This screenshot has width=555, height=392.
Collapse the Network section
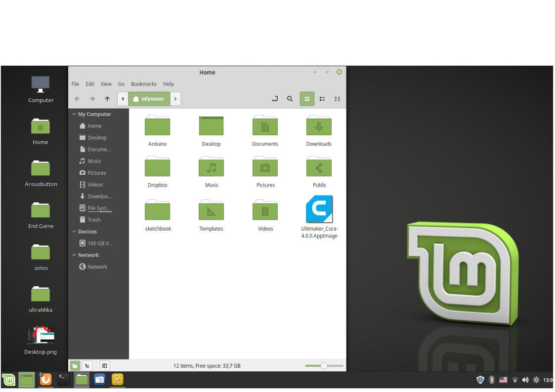pyautogui.click(x=74, y=255)
